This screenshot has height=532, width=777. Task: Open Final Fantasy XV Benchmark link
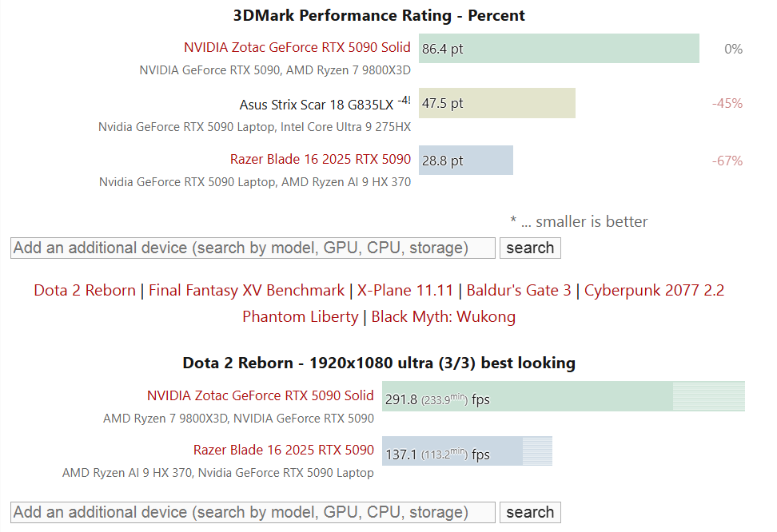(x=246, y=290)
